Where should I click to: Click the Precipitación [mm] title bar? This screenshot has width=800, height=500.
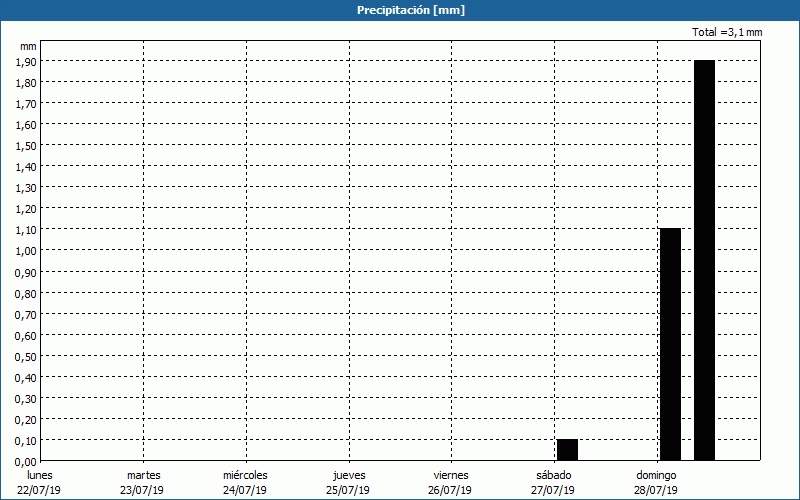(400, 10)
